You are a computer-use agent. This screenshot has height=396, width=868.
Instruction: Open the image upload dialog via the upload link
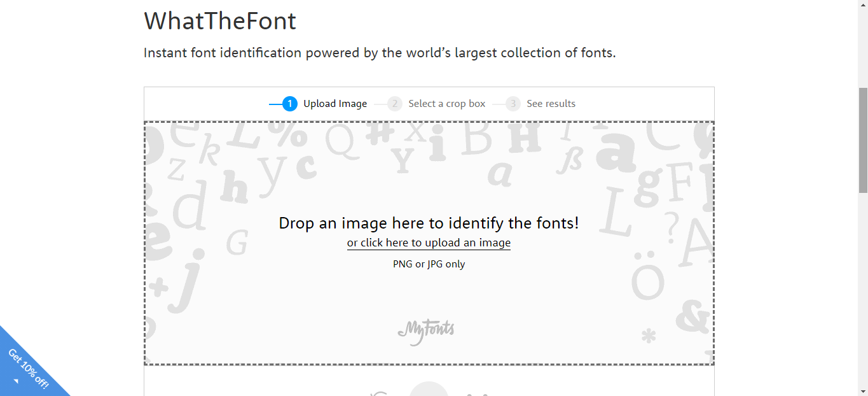click(x=428, y=243)
